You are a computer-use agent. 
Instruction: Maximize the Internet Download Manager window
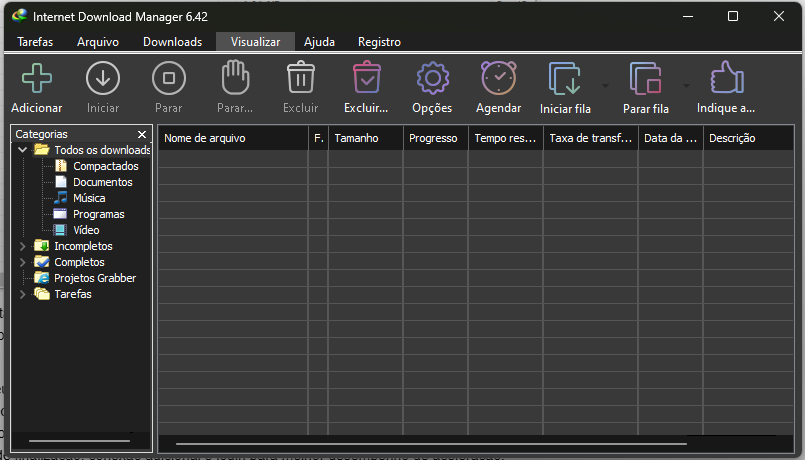tap(733, 16)
